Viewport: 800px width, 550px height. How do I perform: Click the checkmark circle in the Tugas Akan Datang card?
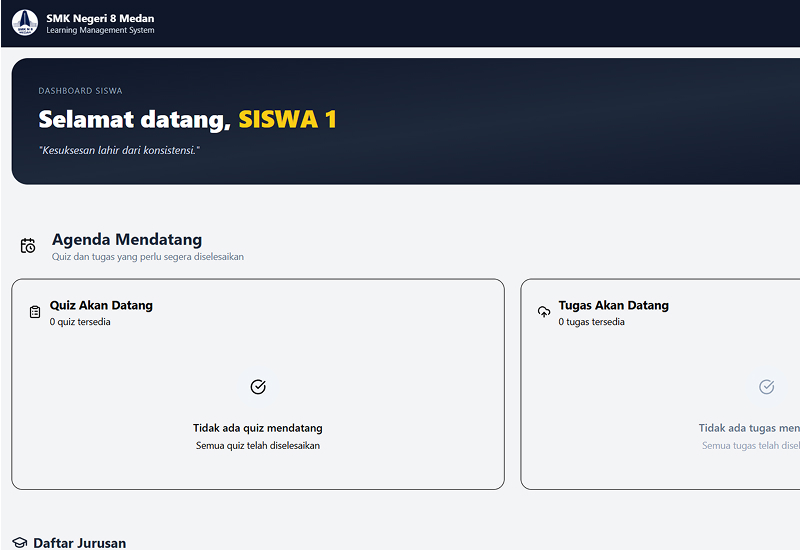coord(766,387)
